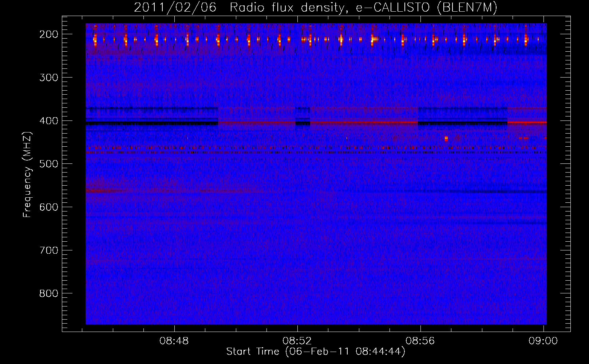Click the 200 frequency tick label

[x=48, y=34]
